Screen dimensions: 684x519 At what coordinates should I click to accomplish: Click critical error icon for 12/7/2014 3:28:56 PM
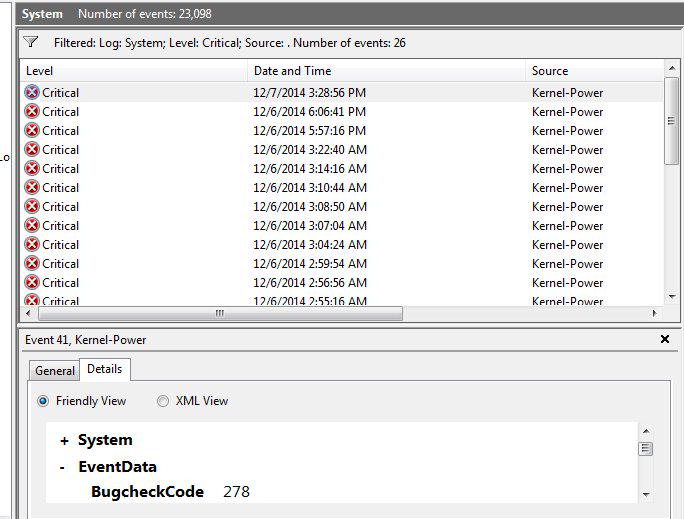click(32, 92)
